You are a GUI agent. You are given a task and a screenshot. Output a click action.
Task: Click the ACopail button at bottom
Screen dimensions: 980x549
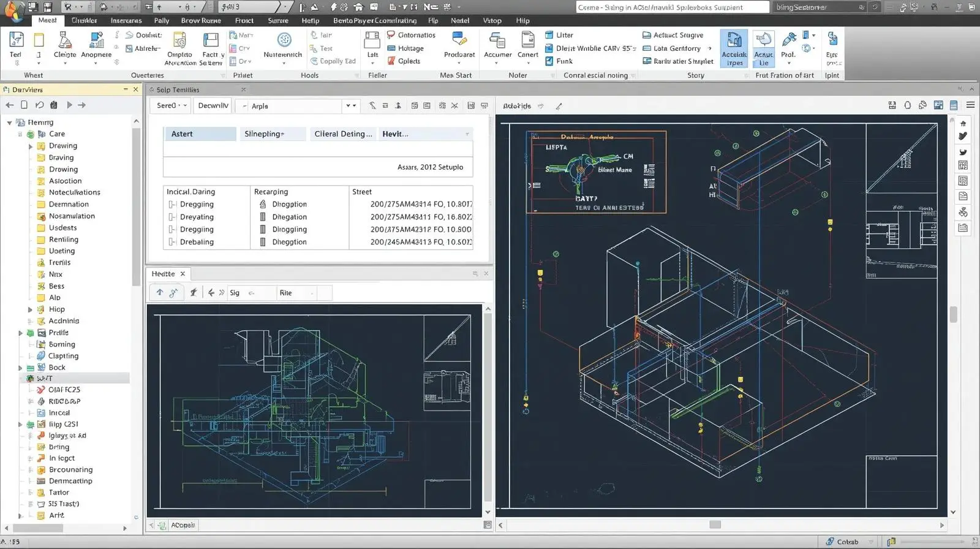183,525
